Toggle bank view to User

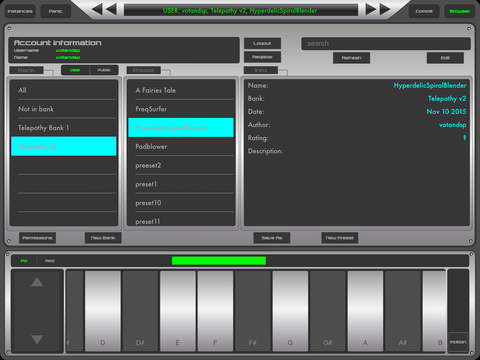pos(75,70)
